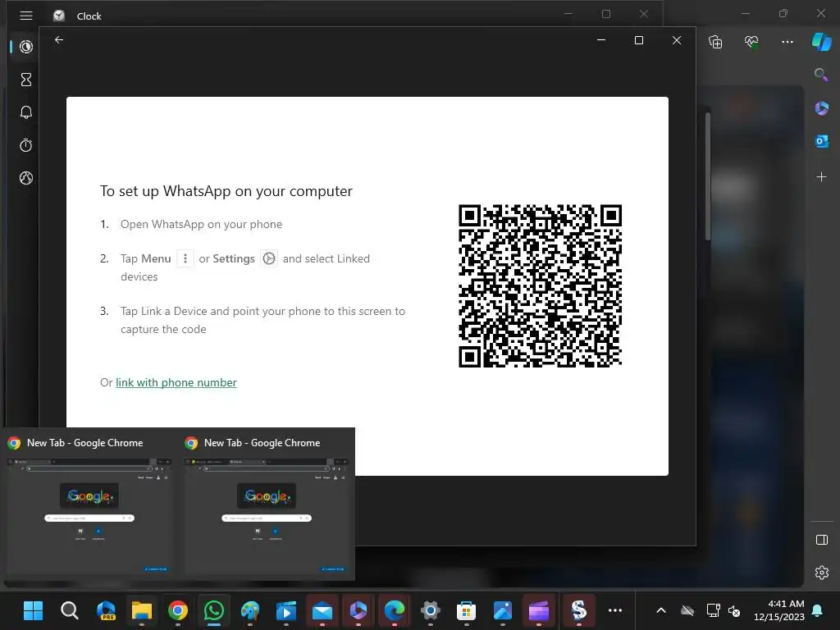Switch to WhatsApp in the taskbar
Image resolution: width=840 pixels, height=630 pixels.
[x=214, y=610]
